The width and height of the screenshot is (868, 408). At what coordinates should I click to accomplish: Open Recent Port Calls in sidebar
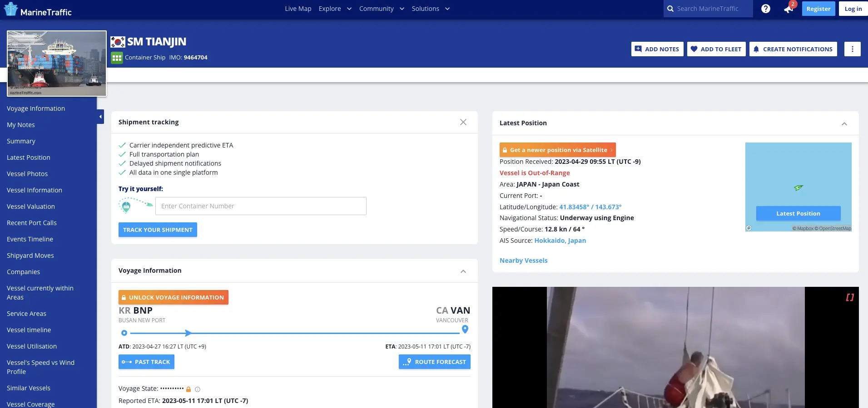click(32, 223)
